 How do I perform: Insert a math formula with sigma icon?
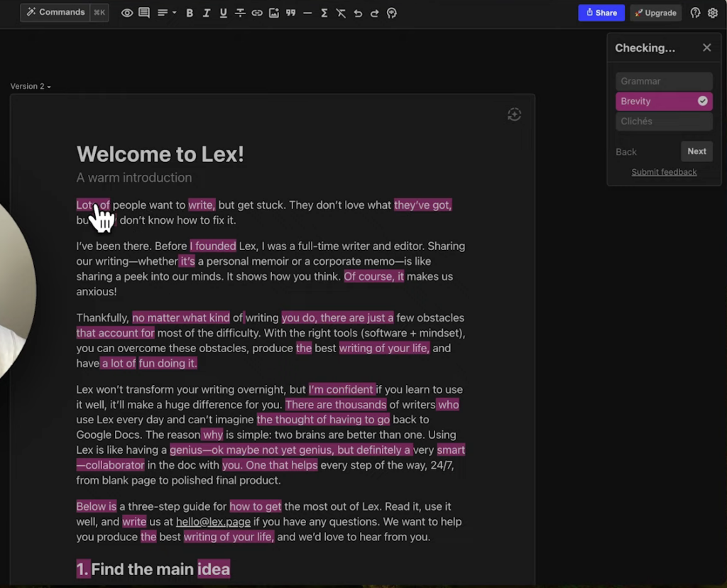pos(324,13)
